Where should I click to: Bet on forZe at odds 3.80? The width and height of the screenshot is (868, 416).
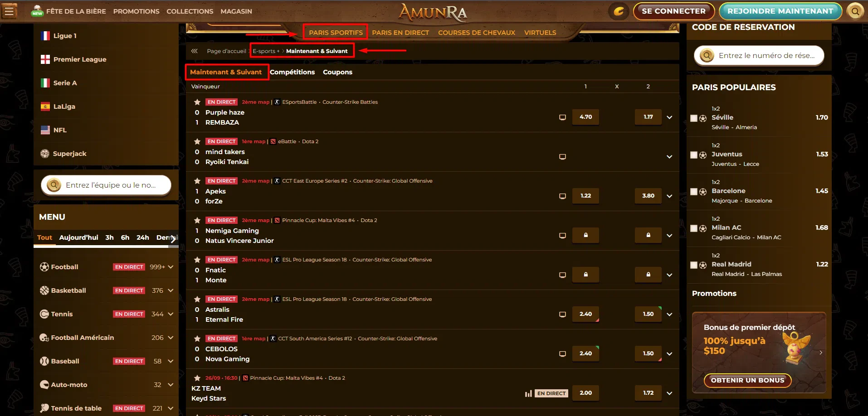coord(648,196)
